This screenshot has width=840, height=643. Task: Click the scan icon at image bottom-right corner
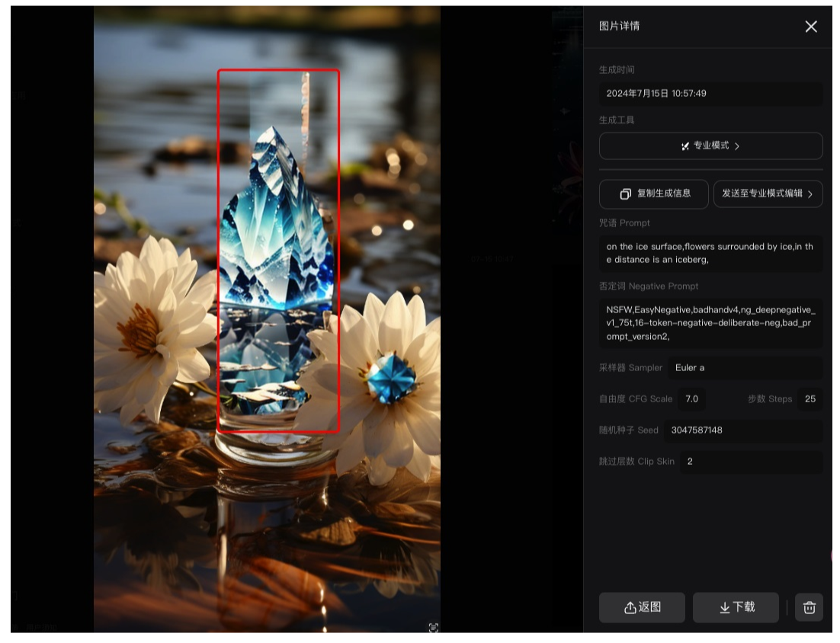pos(434,627)
